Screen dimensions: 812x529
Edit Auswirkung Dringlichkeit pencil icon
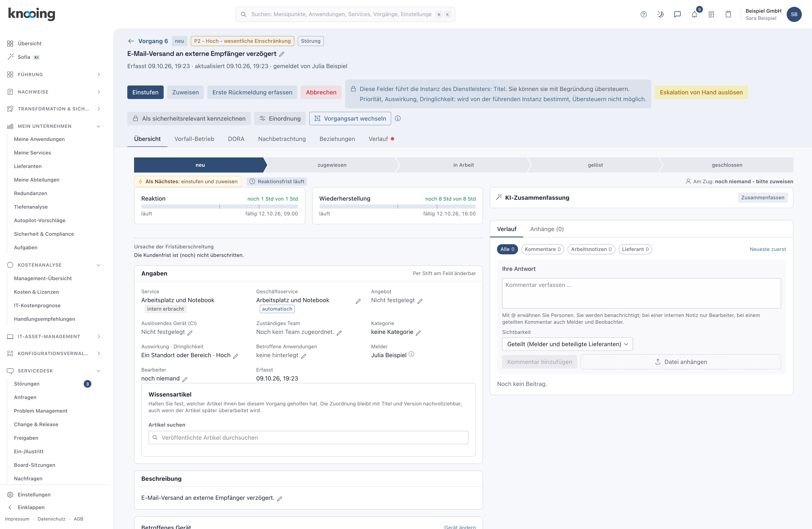(x=235, y=356)
